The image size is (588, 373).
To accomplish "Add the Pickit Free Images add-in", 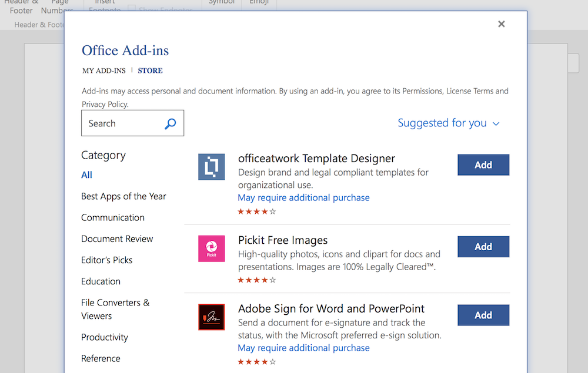I will (x=483, y=246).
